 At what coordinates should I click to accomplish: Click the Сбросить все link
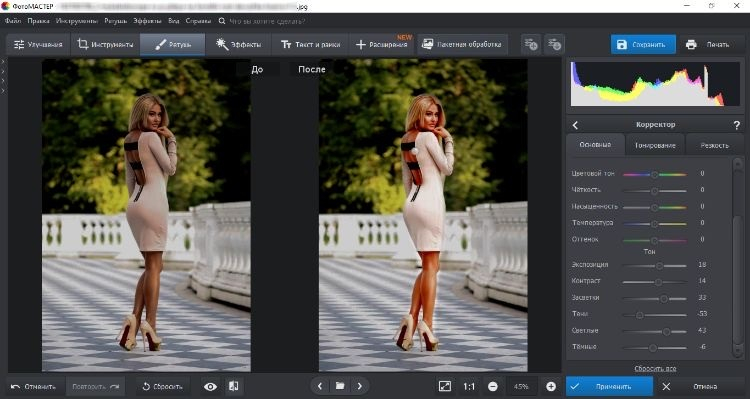pos(655,369)
